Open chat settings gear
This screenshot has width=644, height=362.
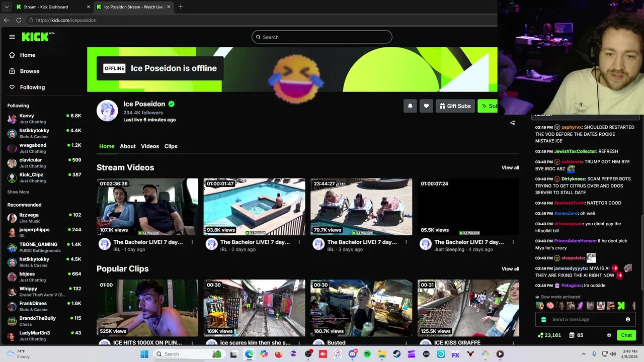(x=609, y=335)
